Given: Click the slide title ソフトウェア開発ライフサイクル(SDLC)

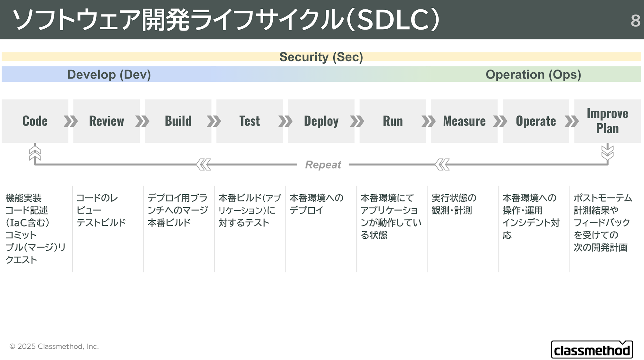Looking at the screenshot, I should [x=226, y=20].
